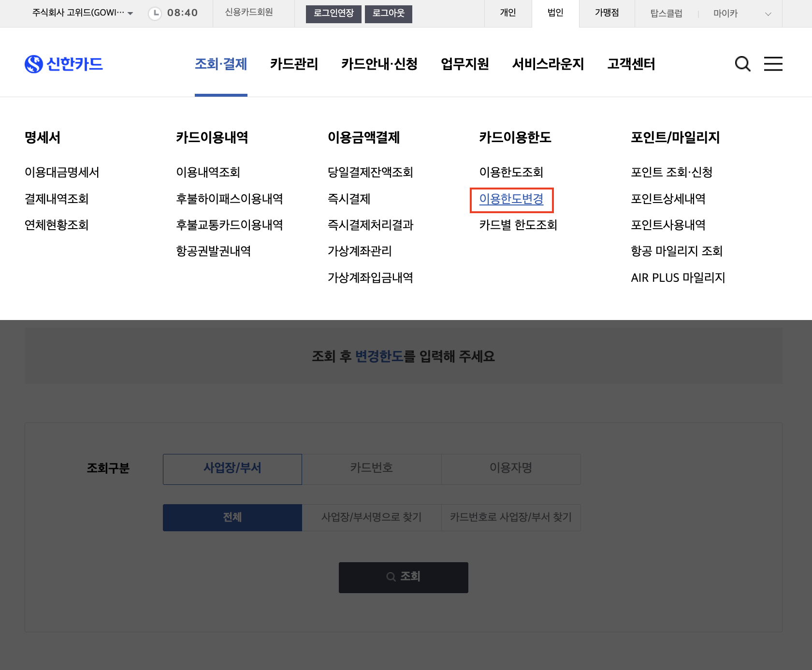Select 사업장/부서명으로 찾기 option
Viewport: 812px width, 670px height.
point(371,517)
